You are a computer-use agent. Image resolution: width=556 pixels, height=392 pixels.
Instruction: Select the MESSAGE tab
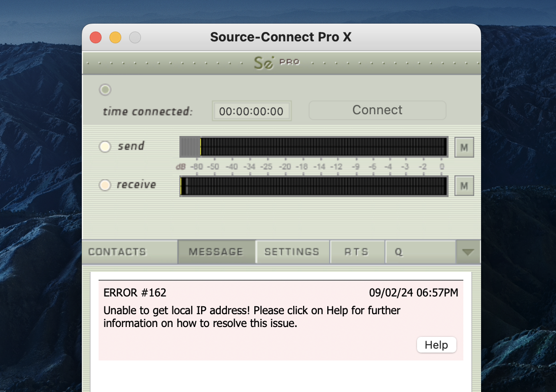click(216, 252)
